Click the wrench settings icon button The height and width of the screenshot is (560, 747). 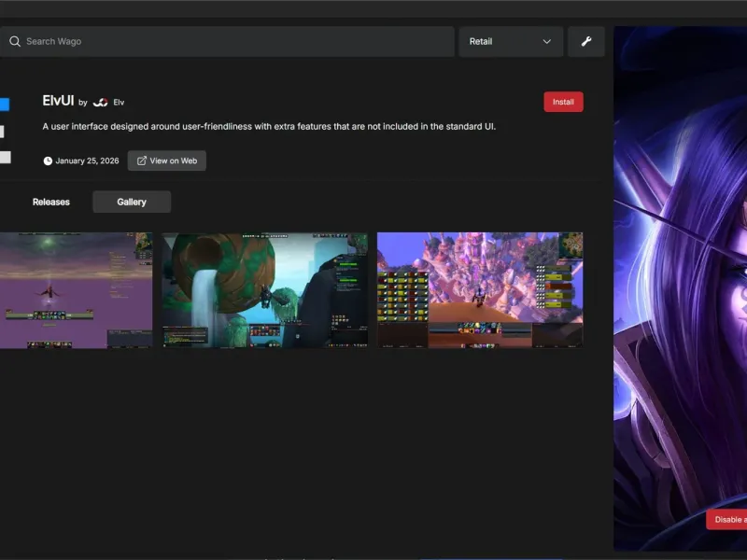pyautogui.click(x=586, y=41)
